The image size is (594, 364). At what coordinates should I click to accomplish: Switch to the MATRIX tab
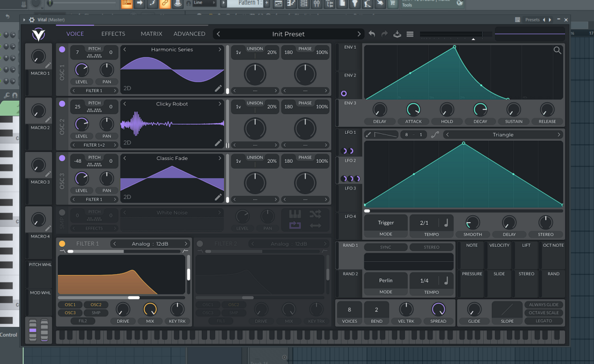(x=151, y=34)
